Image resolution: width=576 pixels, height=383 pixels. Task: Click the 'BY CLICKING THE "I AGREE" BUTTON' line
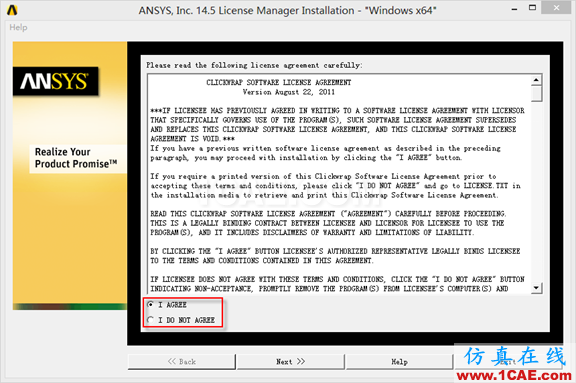click(x=335, y=251)
